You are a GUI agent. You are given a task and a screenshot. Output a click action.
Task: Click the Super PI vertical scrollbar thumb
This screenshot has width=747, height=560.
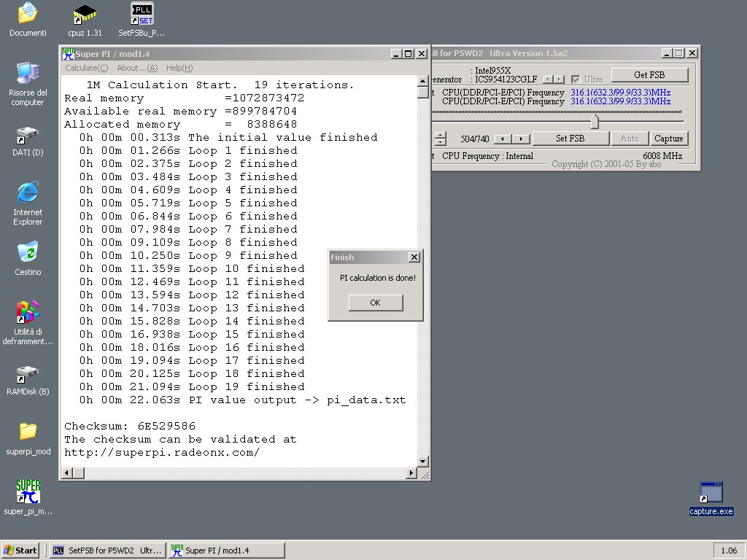[x=422, y=93]
